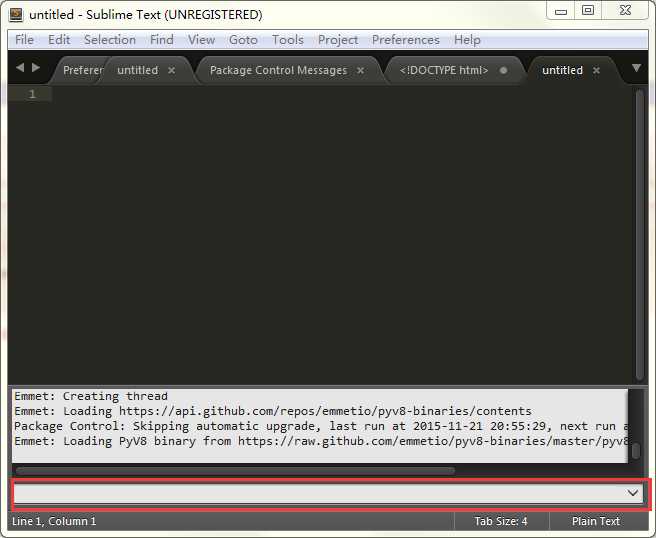Open the File menu
This screenshot has width=656, height=538.
24,40
